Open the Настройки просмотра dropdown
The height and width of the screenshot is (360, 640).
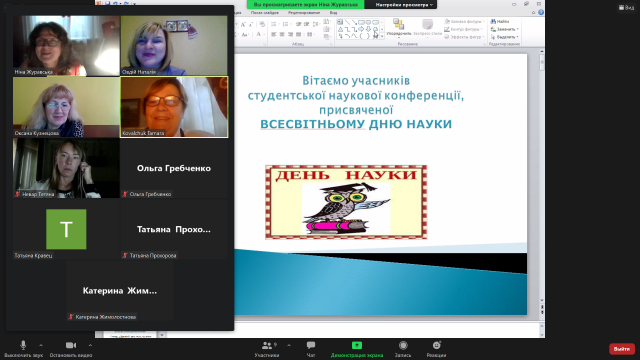click(x=404, y=4)
